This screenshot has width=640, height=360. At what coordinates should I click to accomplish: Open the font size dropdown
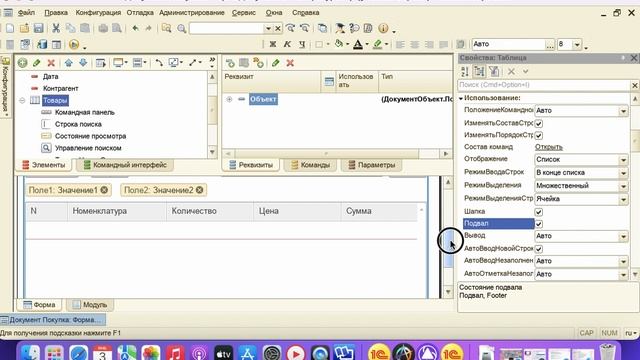coord(577,44)
